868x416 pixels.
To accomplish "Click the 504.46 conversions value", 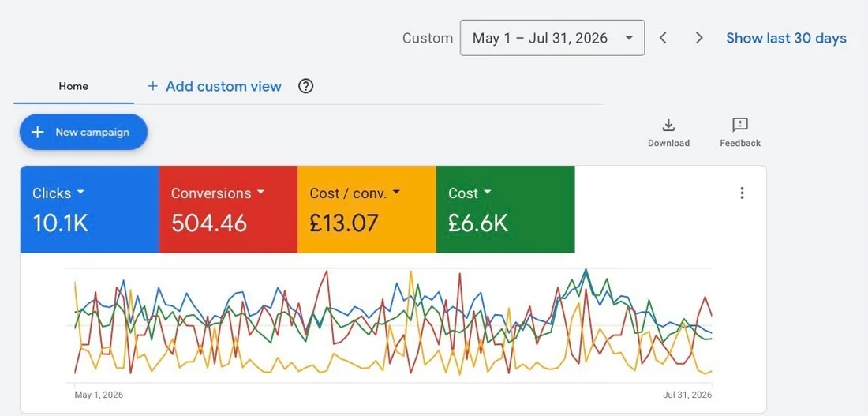I will 208,223.
